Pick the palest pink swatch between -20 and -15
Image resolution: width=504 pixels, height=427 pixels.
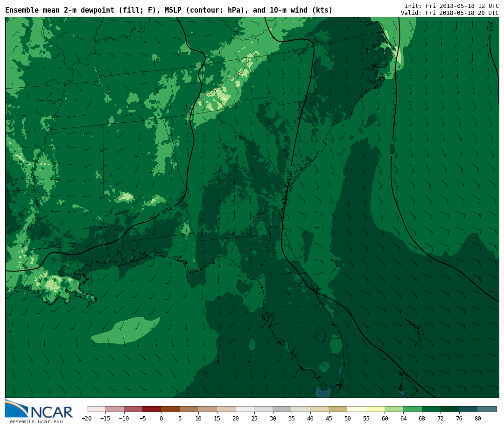pos(96,409)
